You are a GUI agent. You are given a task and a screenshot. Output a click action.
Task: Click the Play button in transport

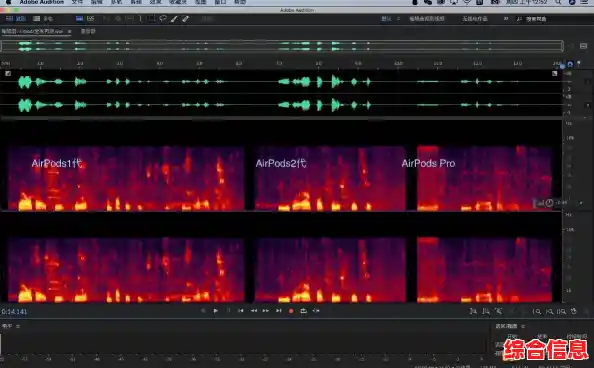(216, 311)
